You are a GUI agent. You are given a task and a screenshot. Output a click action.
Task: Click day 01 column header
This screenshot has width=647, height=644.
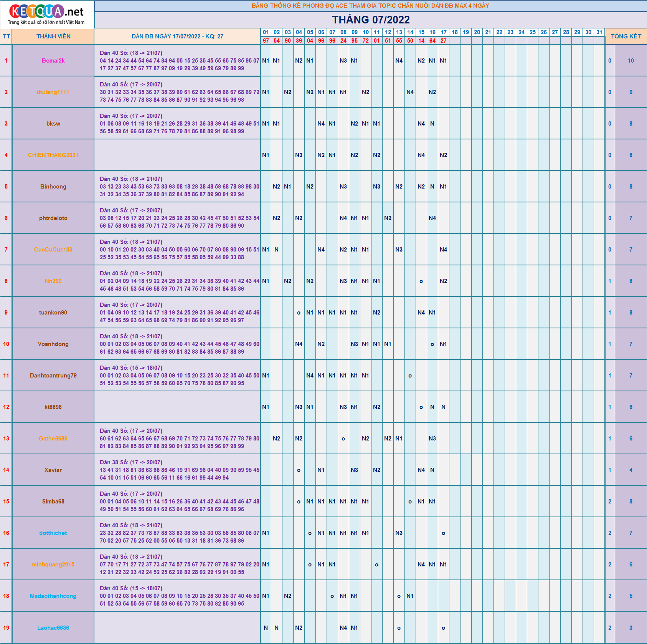click(266, 32)
